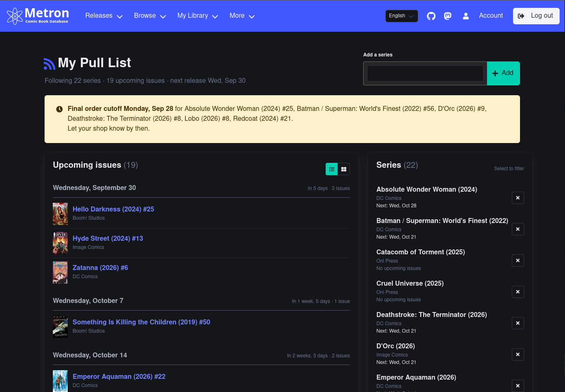Open Emperor Aquaman (2026) #22 issue
The height and width of the screenshot is (392, 565).
119,376
